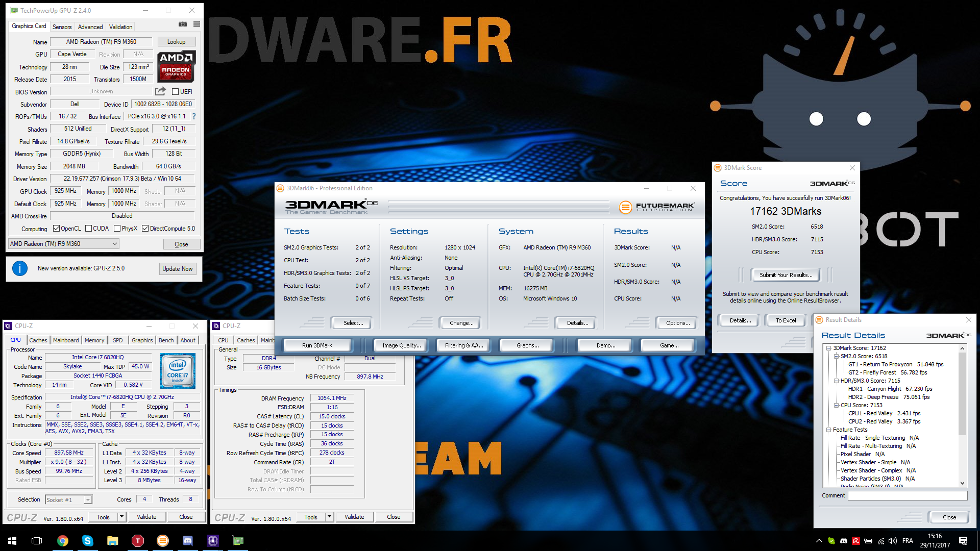Collapse the Feature Tests tree node

click(829, 430)
